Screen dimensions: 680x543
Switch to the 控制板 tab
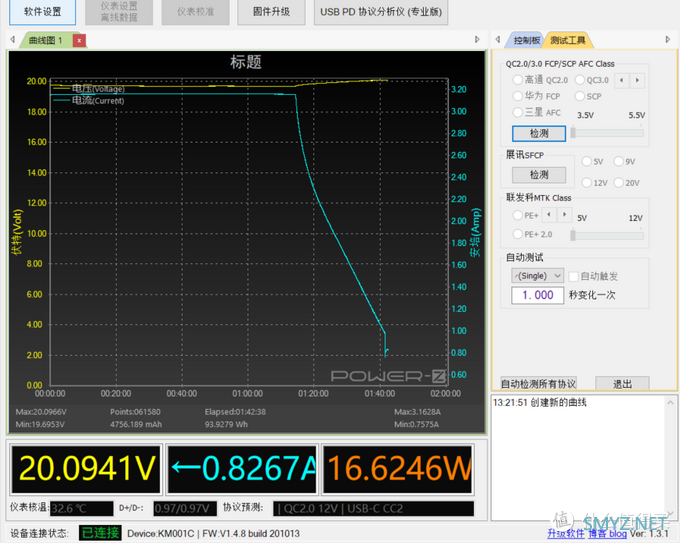[x=526, y=40]
